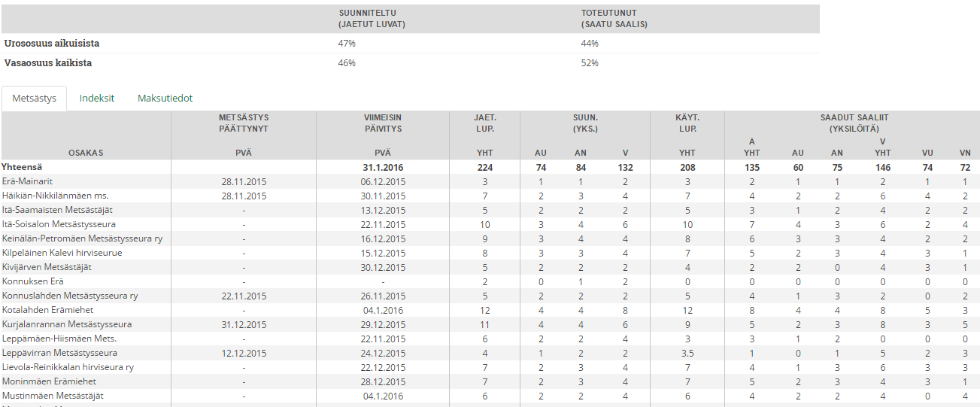
Task: Select the OSAKAS column header
Action: click(86, 153)
